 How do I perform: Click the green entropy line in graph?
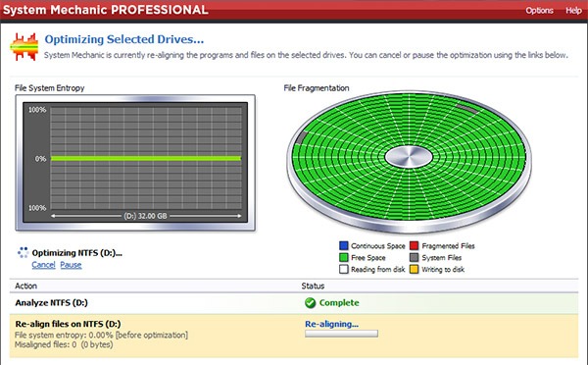point(146,159)
